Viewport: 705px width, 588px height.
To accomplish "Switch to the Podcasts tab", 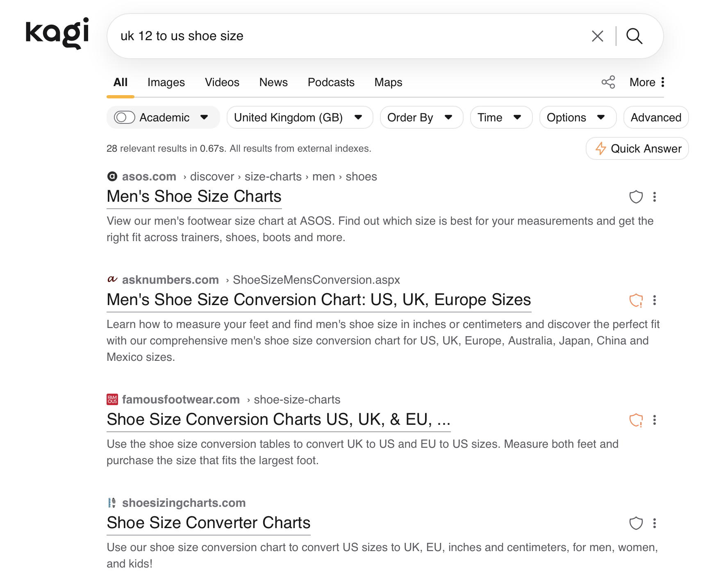I will click(x=331, y=82).
